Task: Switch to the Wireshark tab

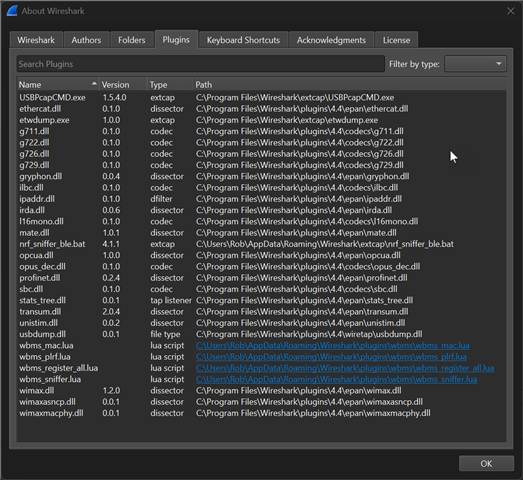Action: tap(36, 40)
